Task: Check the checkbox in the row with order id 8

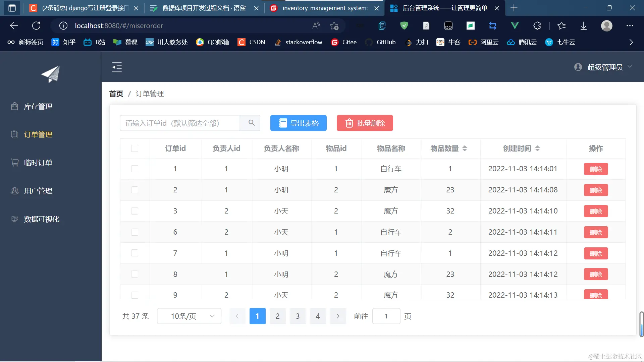Action: [x=135, y=274]
